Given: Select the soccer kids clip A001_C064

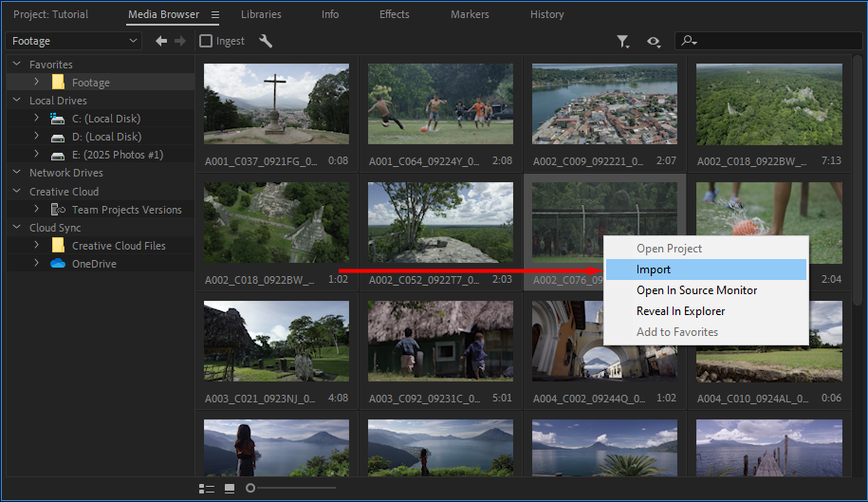Looking at the screenshot, I should tap(440, 104).
